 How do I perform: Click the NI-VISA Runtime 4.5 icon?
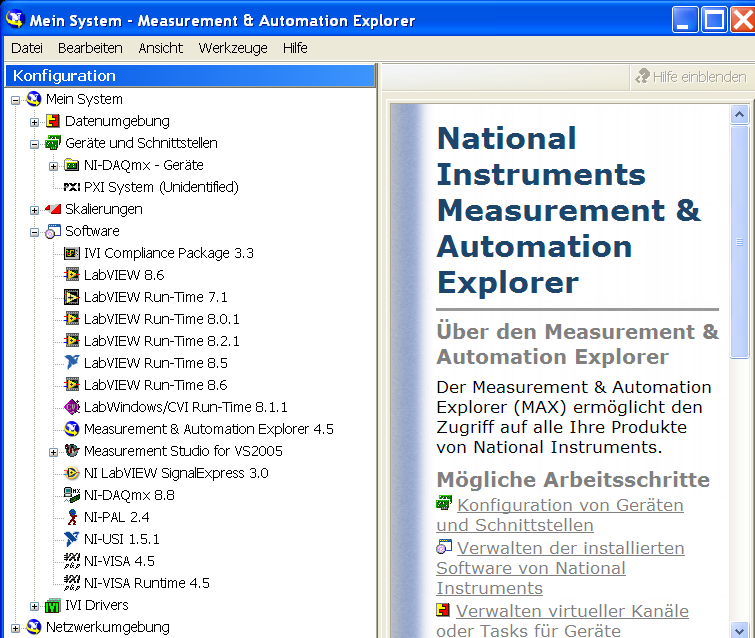(x=72, y=583)
